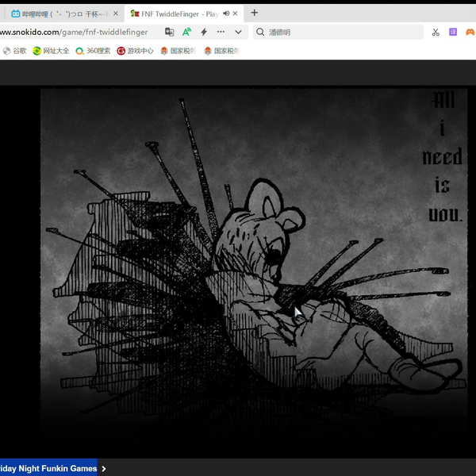Close the Bilibili tab
This screenshot has height=476, width=476.
coord(116,13)
